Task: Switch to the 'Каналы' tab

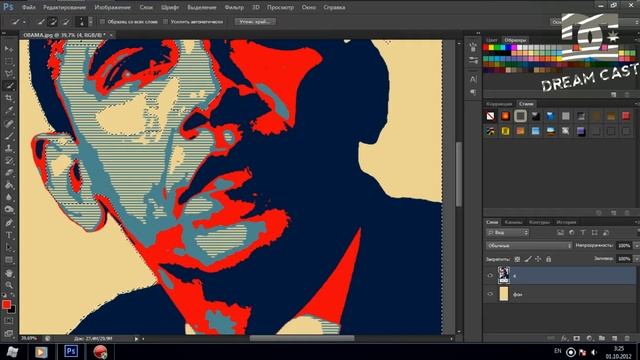Action: point(513,222)
